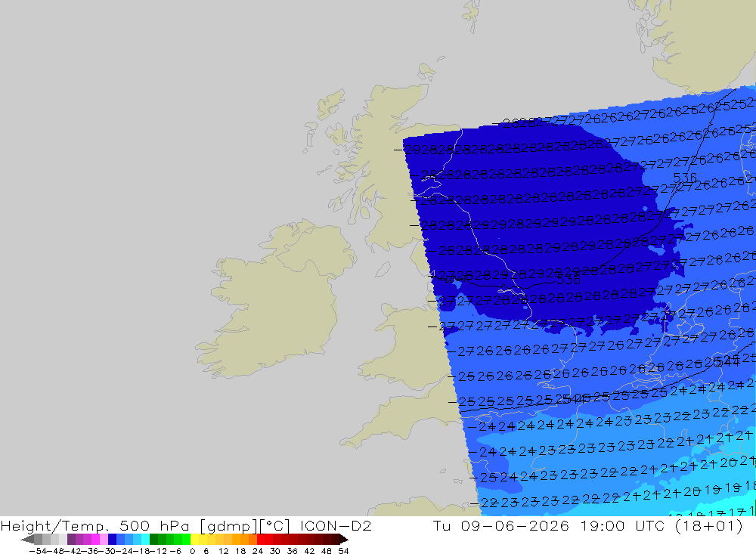Click the 54 legend value
The image size is (756, 554).
tap(343, 551)
